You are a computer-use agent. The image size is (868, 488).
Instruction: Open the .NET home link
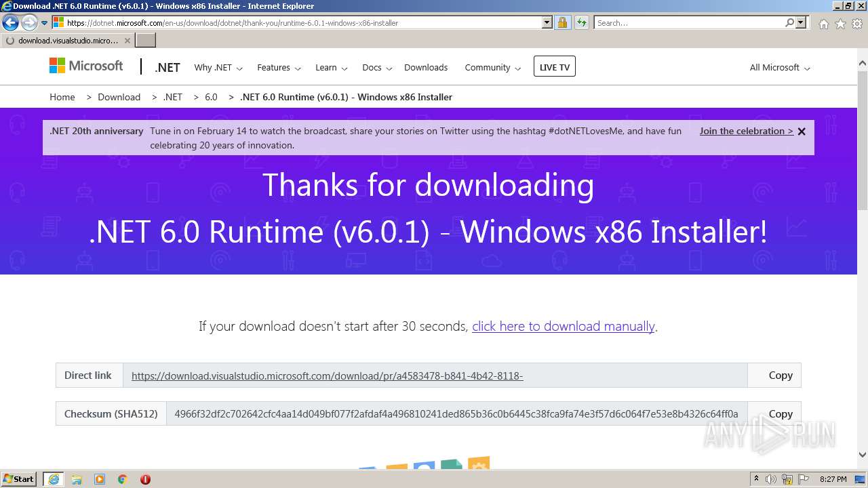pyautogui.click(x=167, y=67)
